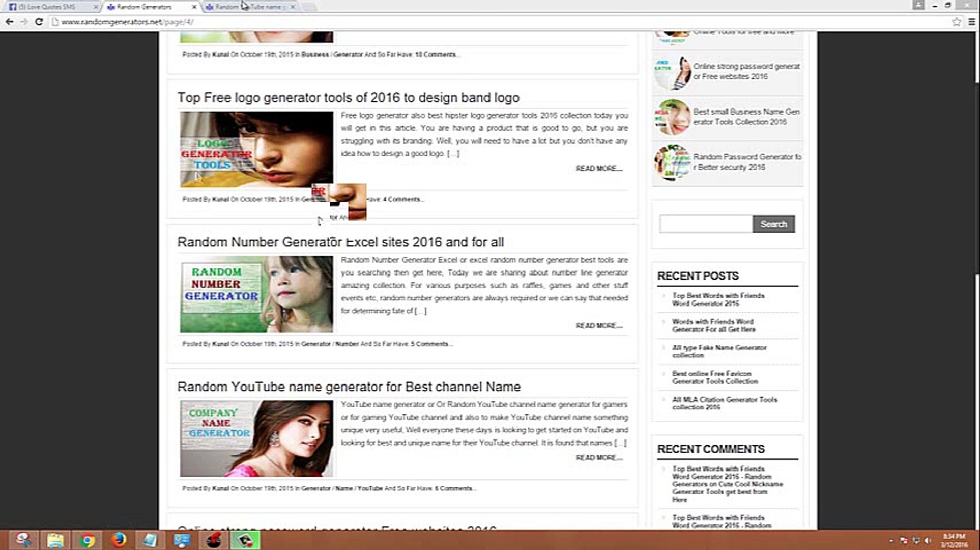Open Chrome from the taskbar
Viewport: 980px width, 550px height.
87,539
